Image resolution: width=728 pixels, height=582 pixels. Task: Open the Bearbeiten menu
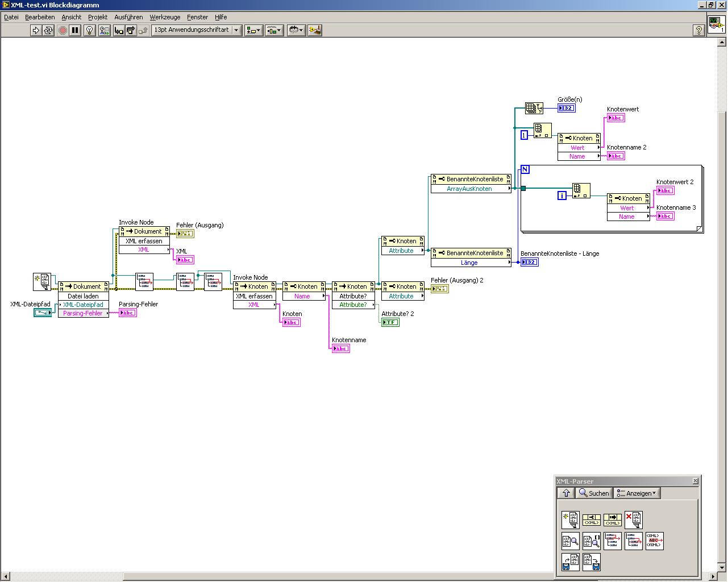[x=40, y=17]
